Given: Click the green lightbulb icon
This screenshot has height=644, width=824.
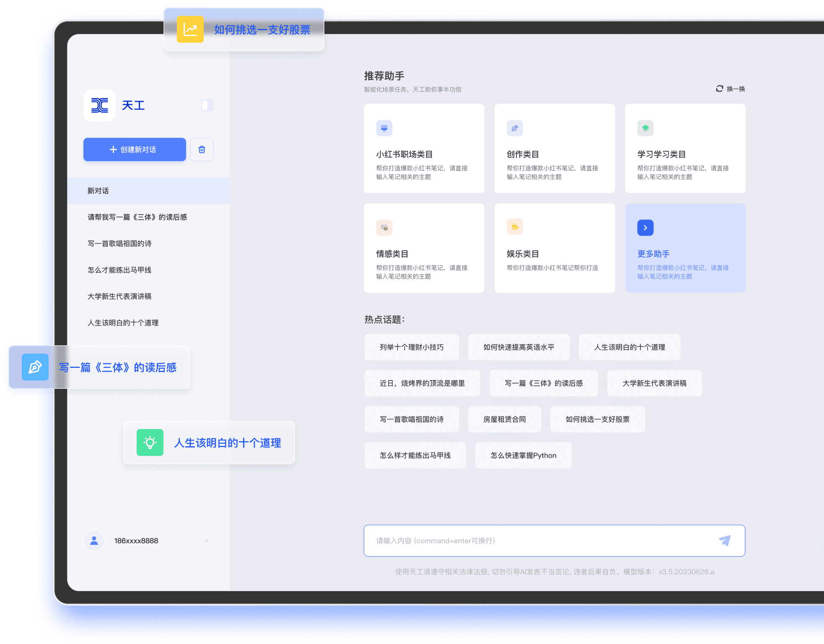Looking at the screenshot, I should (x=150, y=442).
